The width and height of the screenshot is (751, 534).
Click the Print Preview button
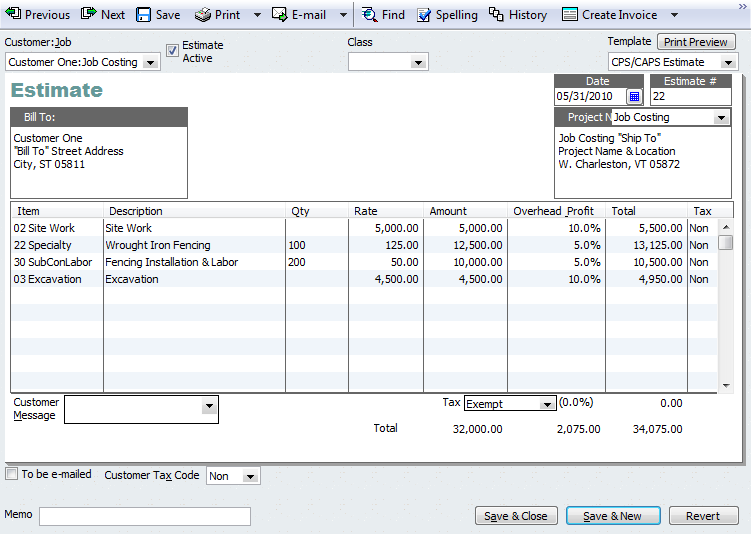pos(696,42)
